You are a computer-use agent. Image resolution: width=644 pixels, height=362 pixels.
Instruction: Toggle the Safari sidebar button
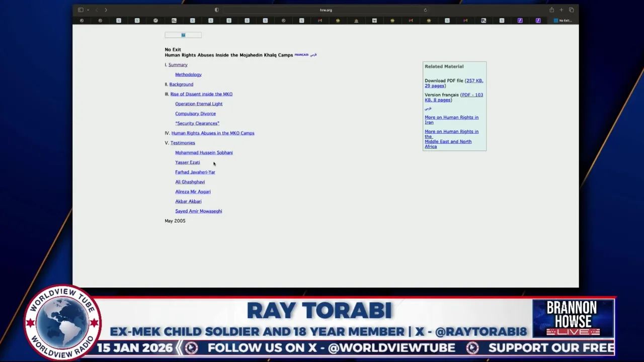pos(80,10)
